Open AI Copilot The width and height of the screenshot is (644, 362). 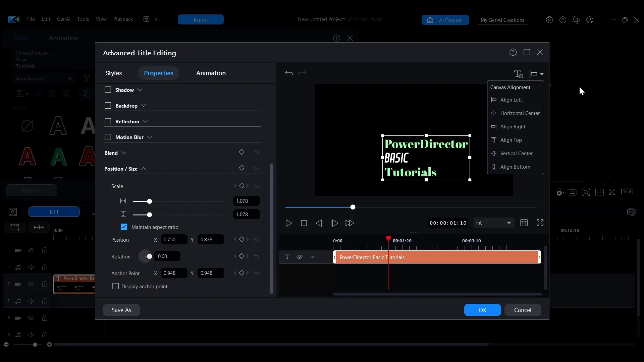pos(445,20)
